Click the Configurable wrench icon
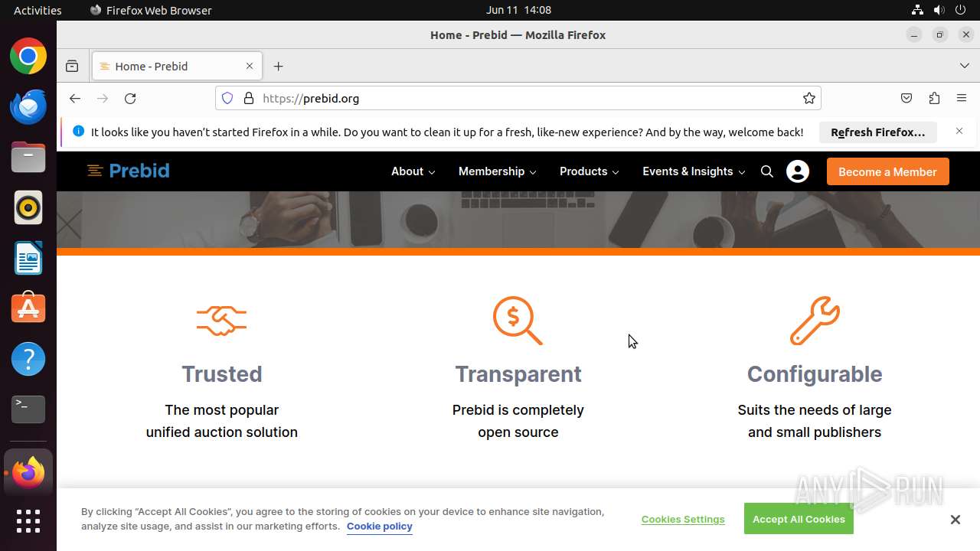The width and height of the screenshot is (980, 551). click(815, 321)
